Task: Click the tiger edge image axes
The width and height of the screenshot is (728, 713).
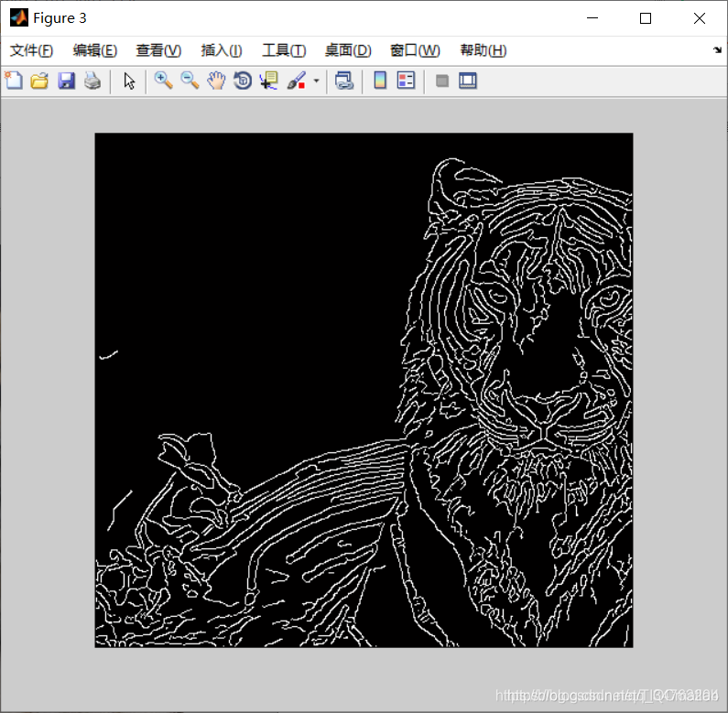Action: click(364, 390)
